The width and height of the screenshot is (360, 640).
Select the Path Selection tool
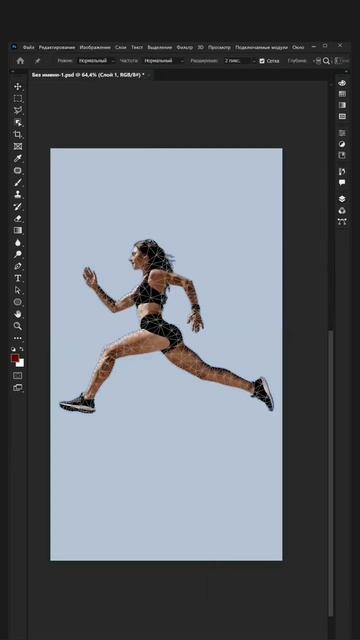tap(18, 290)
